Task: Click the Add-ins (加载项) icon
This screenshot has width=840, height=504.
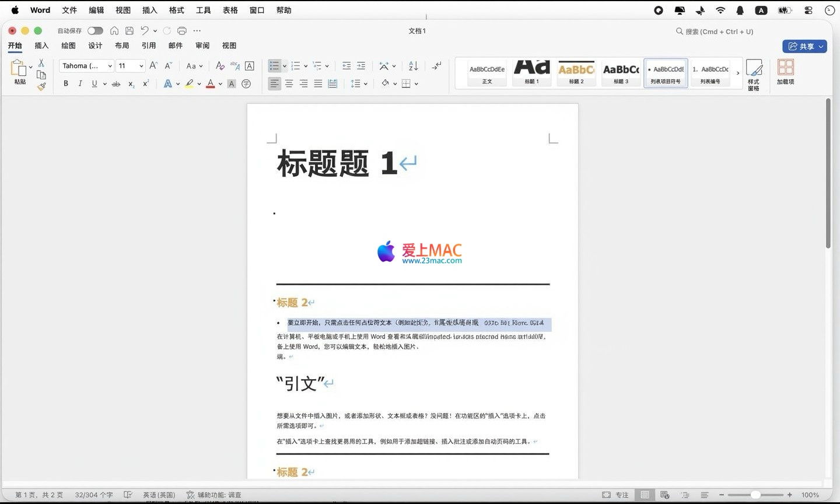Action: coord(785,73)
